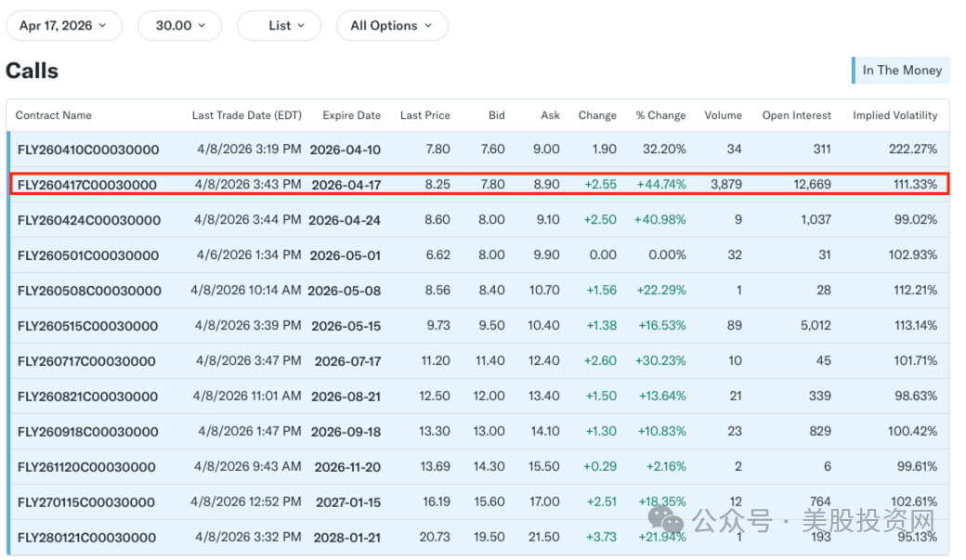
Task: Select contract FLY260515C00030000
Action: (87, 326)
